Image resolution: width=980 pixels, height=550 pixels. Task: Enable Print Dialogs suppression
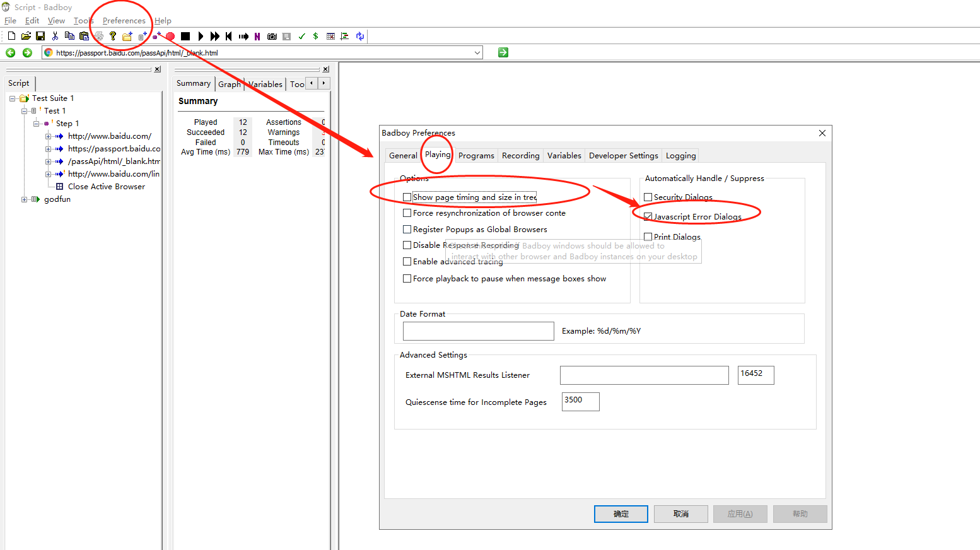[648, 237]
